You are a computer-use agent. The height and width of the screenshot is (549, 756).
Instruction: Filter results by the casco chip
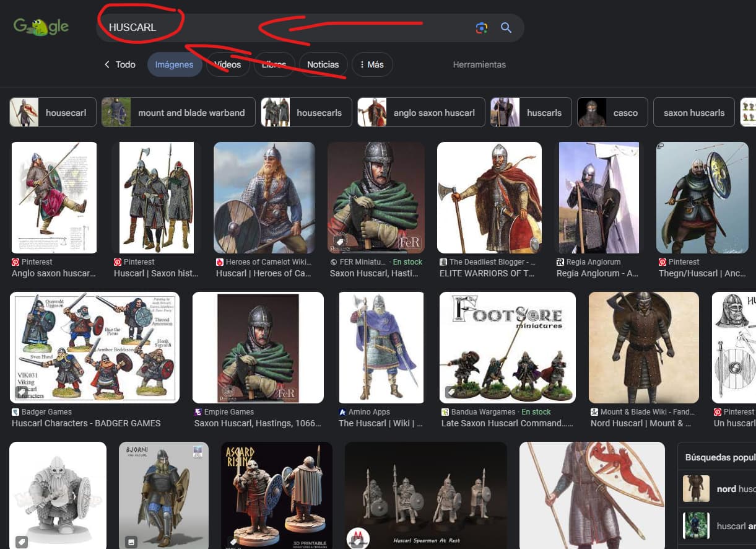pos(612,112)
